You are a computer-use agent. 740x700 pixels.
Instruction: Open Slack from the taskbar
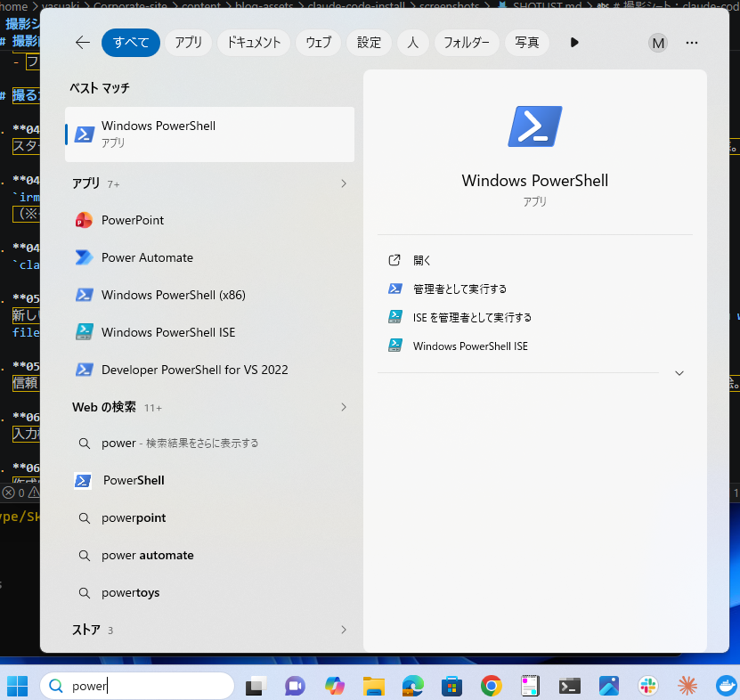(x=648, y=686)
